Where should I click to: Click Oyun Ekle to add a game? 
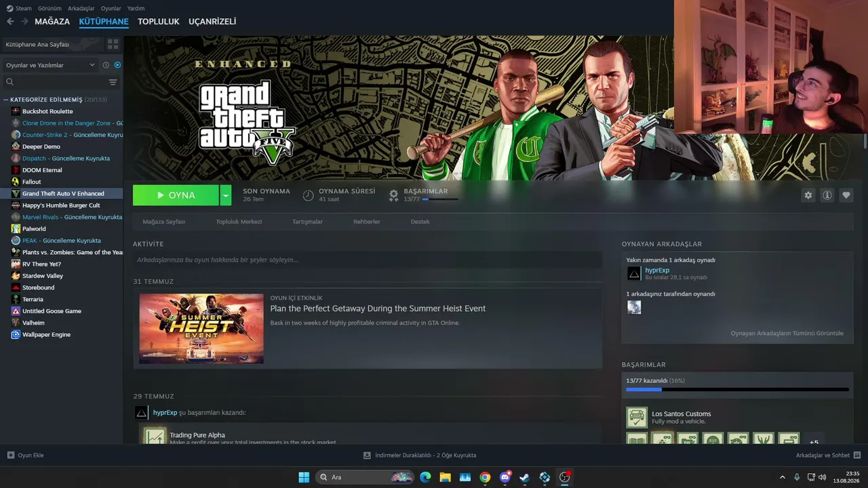[26, 455]
